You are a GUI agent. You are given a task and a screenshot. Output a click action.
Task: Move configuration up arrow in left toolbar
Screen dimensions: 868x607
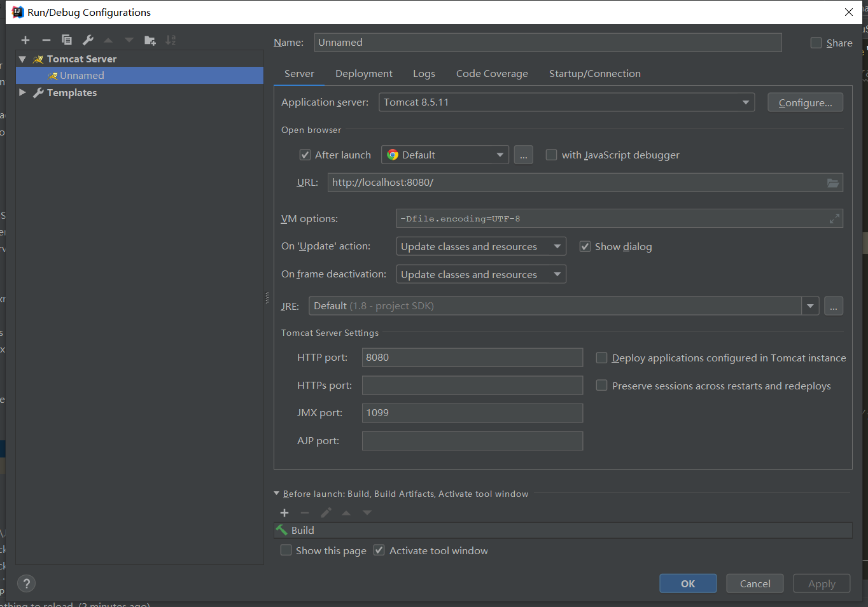coord(108,40)
